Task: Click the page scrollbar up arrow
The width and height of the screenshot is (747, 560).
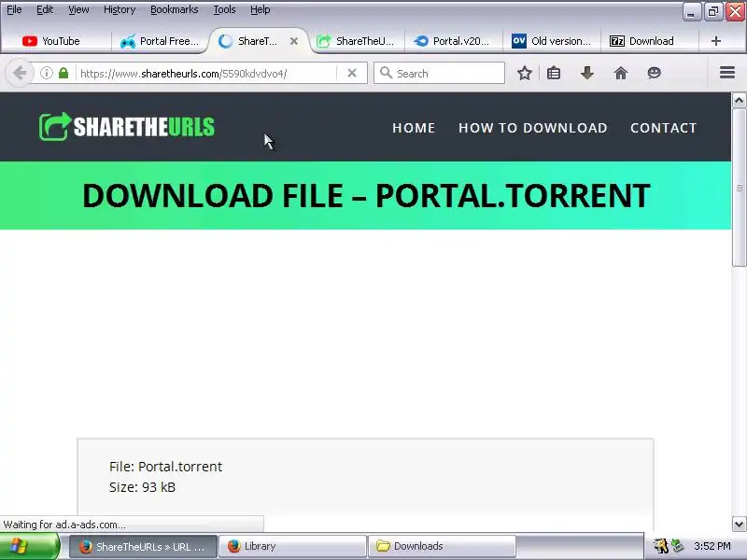Action: [x=739, y=101]
